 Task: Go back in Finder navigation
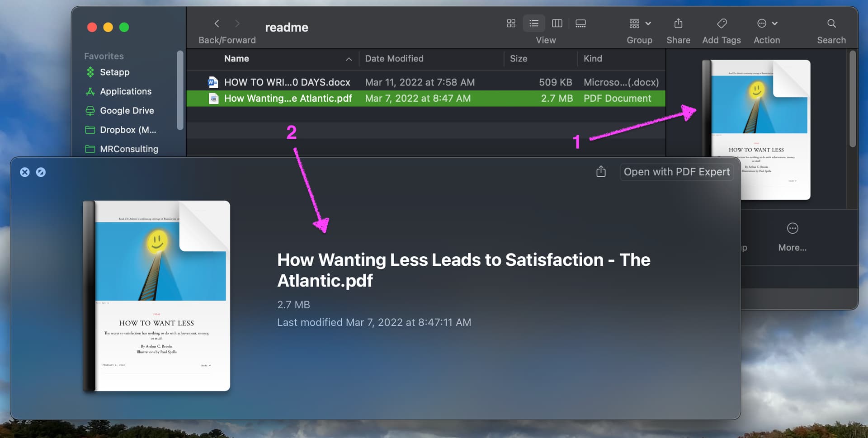click(217, 24)
